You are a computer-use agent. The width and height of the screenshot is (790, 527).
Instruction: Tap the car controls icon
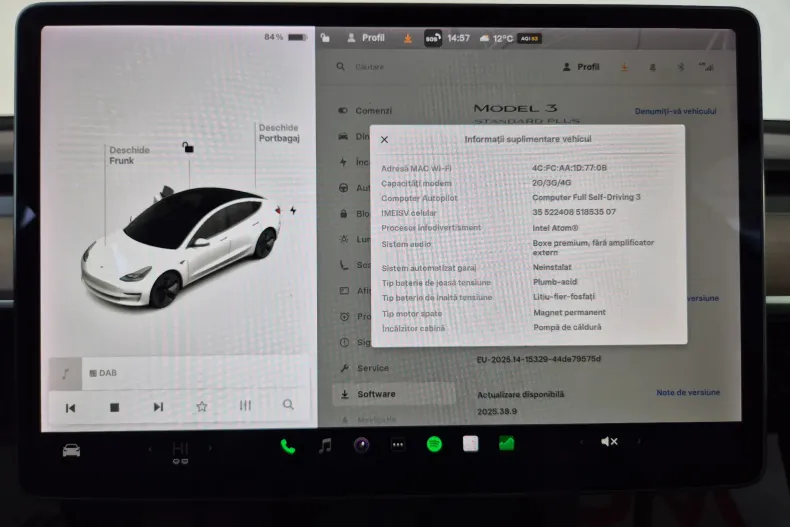[x=72, y=450]
